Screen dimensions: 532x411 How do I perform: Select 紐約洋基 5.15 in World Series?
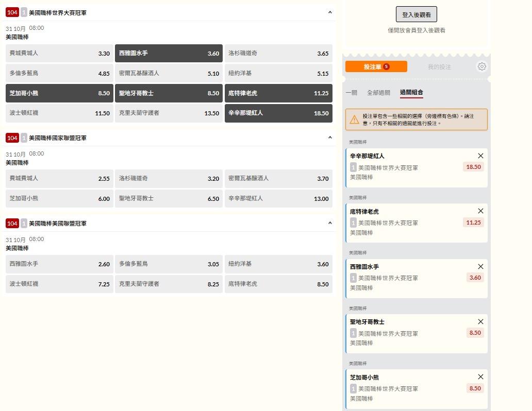[278, 73]
